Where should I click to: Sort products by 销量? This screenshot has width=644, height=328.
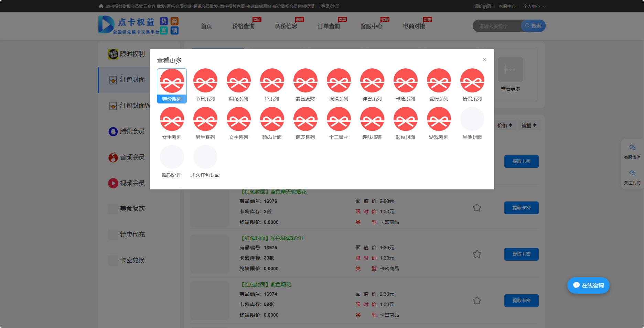point(528,125)
